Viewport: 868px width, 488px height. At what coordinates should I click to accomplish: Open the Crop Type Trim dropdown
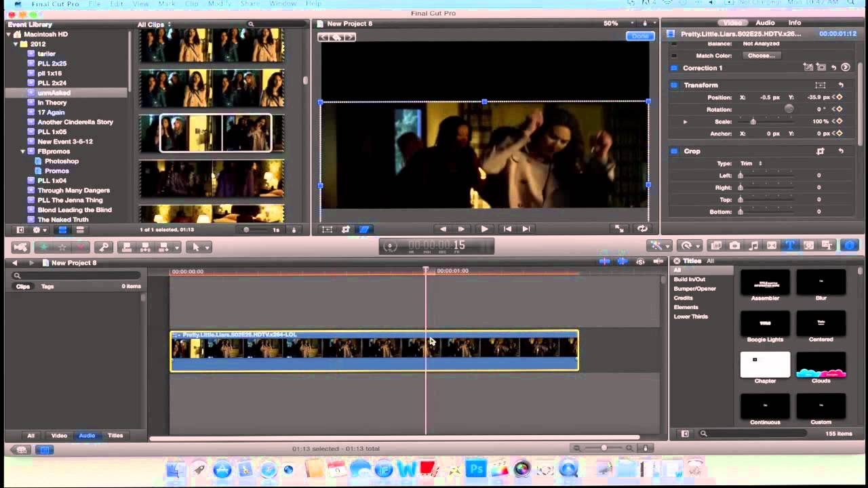click(751, 163)
